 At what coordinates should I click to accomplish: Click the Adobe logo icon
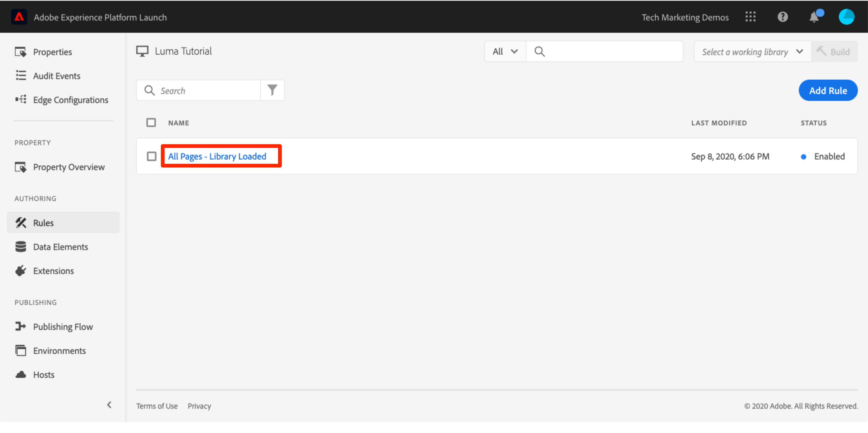(x=19, y=17)
